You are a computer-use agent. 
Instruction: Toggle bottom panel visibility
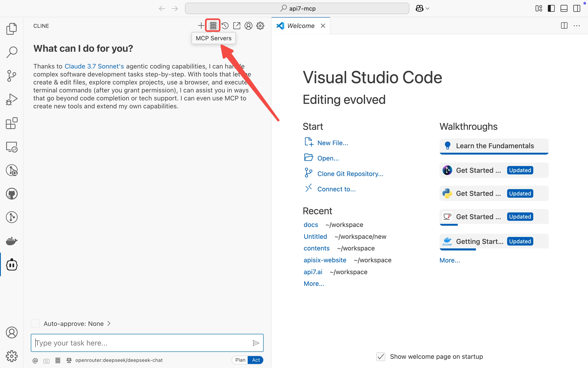(x=564, y=9)
